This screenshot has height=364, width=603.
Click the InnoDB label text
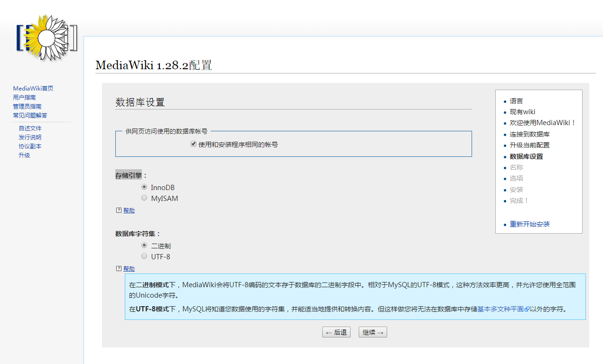[x=163, y=188]
